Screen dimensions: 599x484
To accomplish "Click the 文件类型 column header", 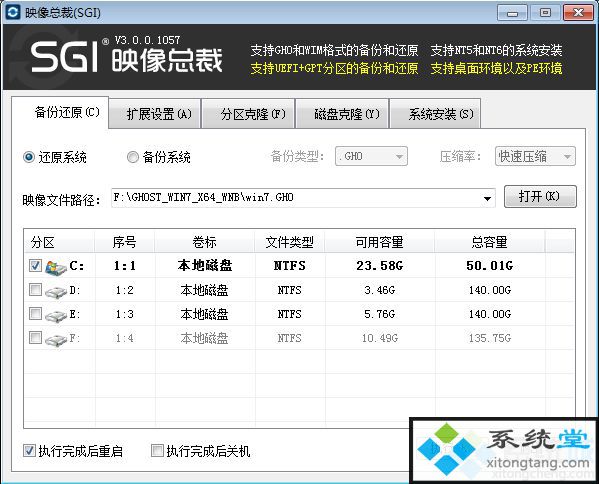I will [x=290, y=242].
